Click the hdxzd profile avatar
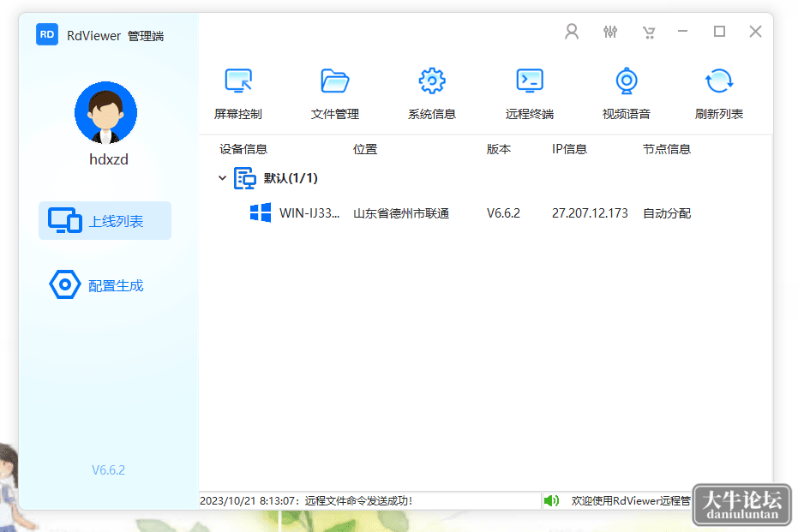 pos(106,112)
